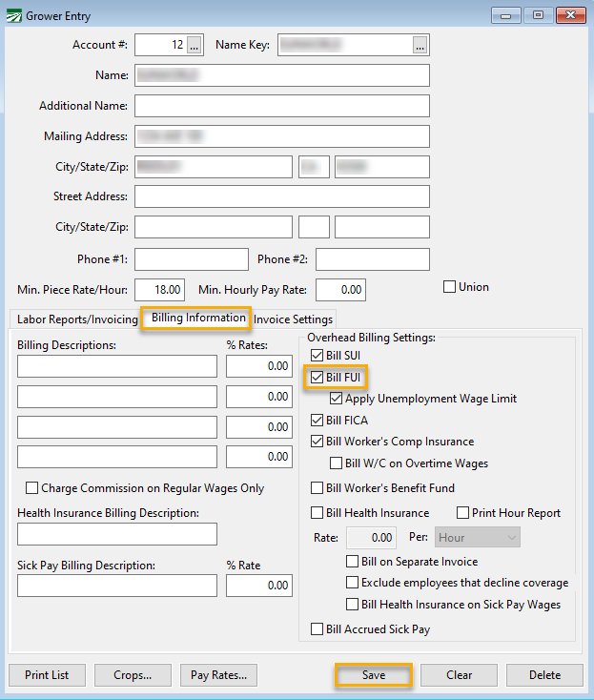Close the Grower Entry window
This screenshot has width=594, height=700.
pos(570,15)
